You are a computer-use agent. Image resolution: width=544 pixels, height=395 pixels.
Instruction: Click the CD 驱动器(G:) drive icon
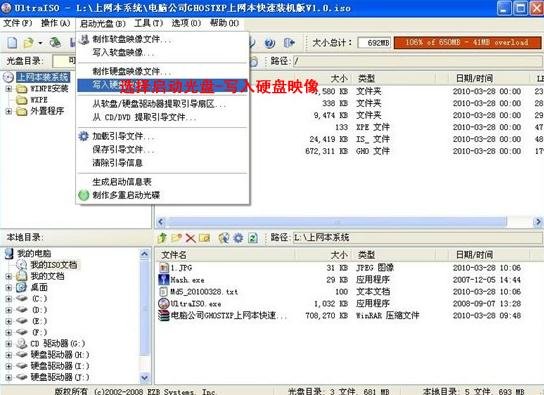(x=22, y=344)
